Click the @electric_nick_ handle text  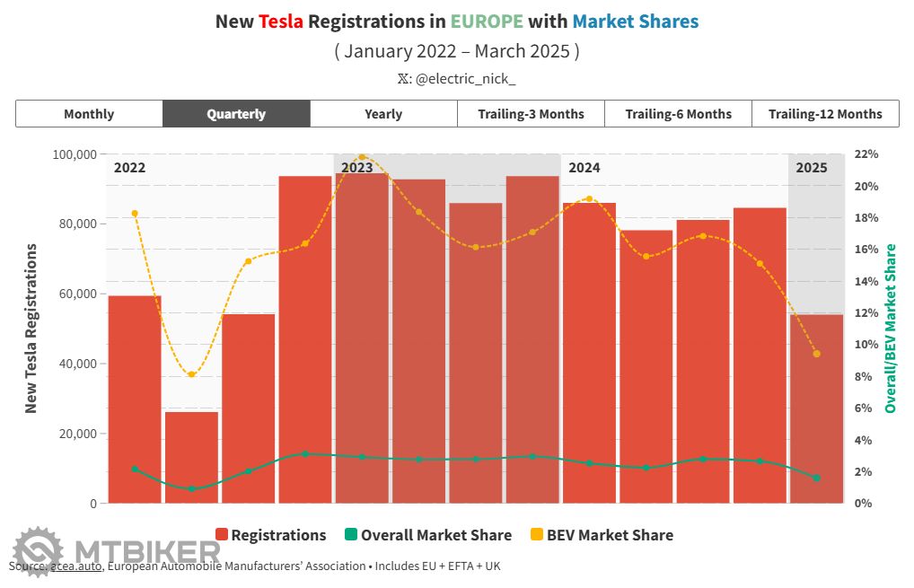(x=465, y=79)
